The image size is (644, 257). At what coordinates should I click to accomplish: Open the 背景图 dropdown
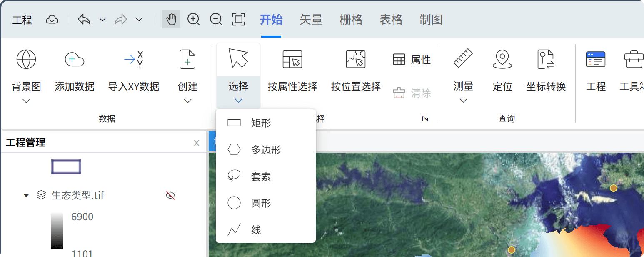pos(26,101)
